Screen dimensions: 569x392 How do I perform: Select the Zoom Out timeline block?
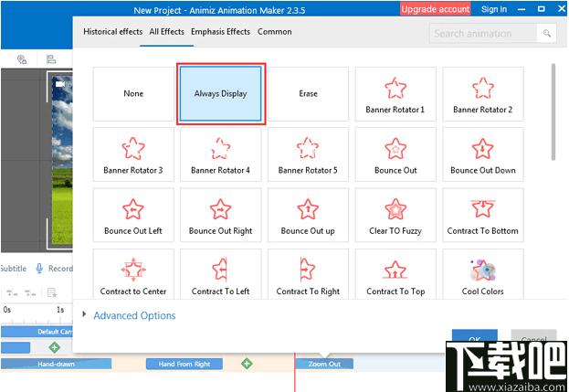point(324,364)
